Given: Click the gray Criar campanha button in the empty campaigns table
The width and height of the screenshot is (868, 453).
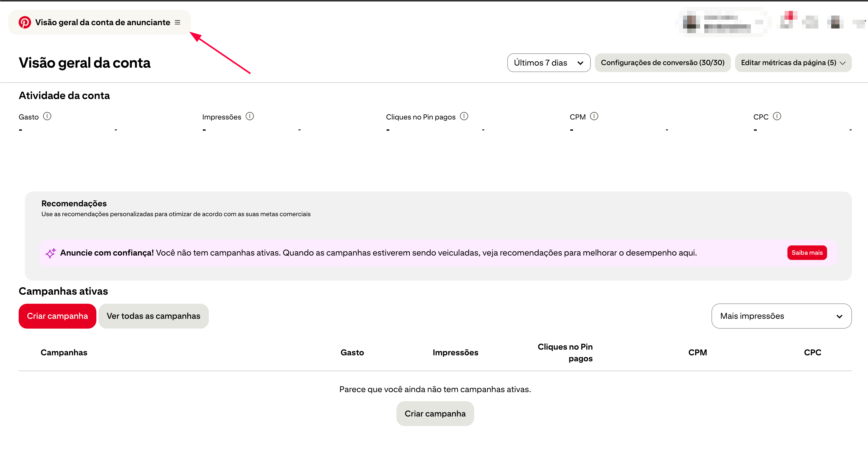Looking at the screenshot, I should [x=435, y=414].
